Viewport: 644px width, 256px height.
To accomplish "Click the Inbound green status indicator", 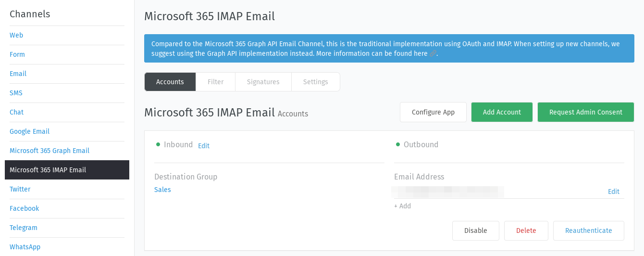I will pos(158,144).
